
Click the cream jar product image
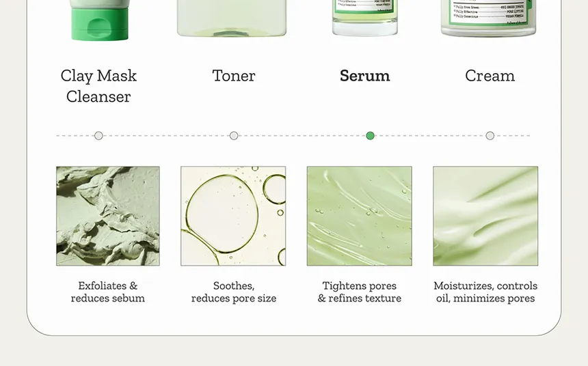(x=489, y=18)
